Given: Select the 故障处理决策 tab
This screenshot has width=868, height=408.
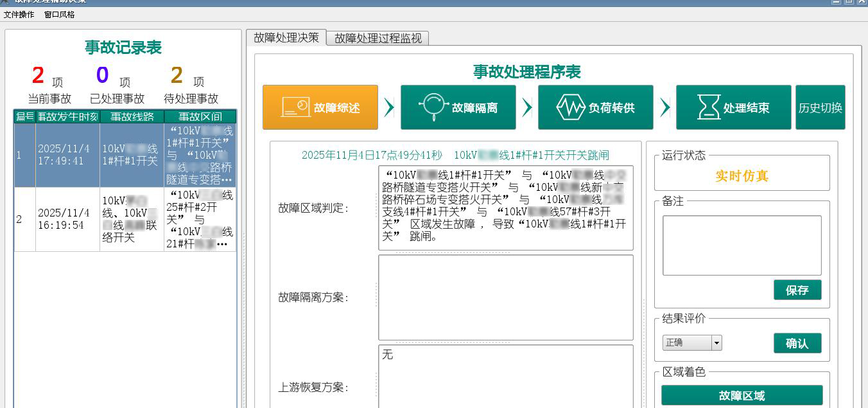Looking at the screenshot, I should tap(286, 38).
